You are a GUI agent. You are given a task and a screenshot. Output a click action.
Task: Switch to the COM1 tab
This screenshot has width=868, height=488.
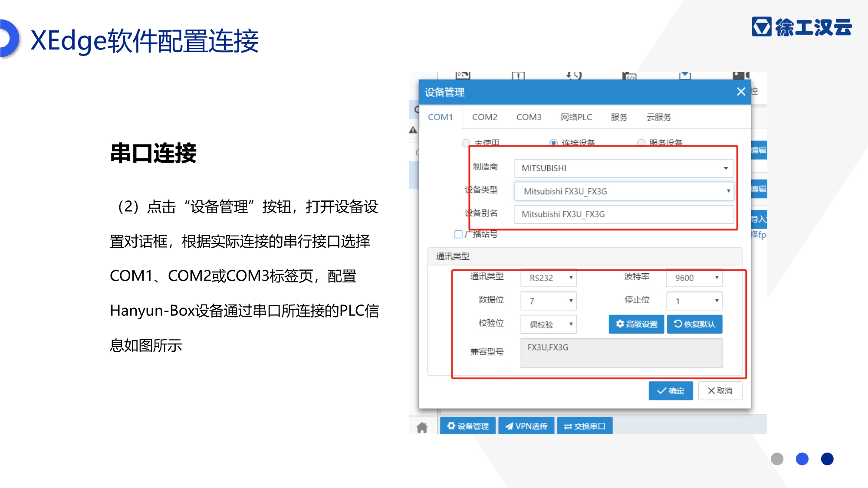[440, 117]
